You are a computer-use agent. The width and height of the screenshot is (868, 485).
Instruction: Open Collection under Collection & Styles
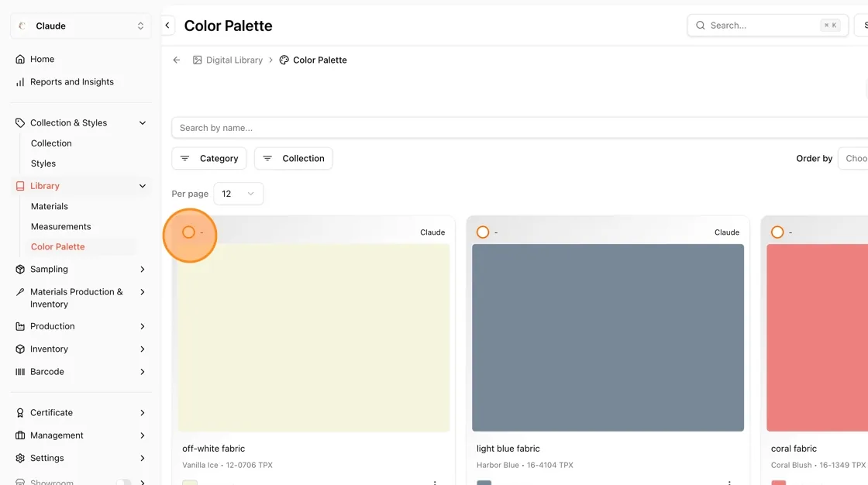click(51, 143)
